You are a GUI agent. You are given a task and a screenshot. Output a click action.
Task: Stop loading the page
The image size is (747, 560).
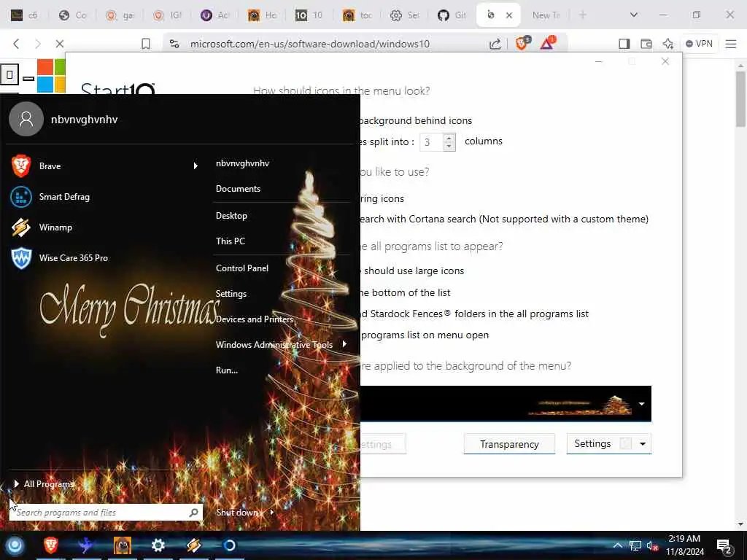coord(60,44)
